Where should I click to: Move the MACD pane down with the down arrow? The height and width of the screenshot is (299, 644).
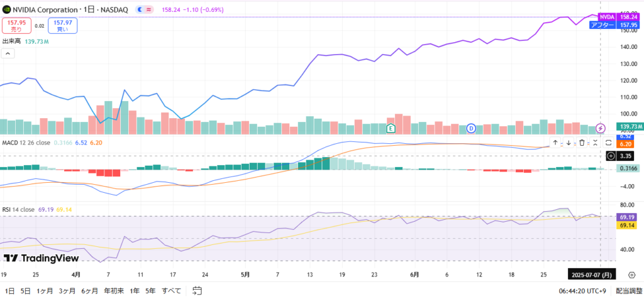coord(569,143)
